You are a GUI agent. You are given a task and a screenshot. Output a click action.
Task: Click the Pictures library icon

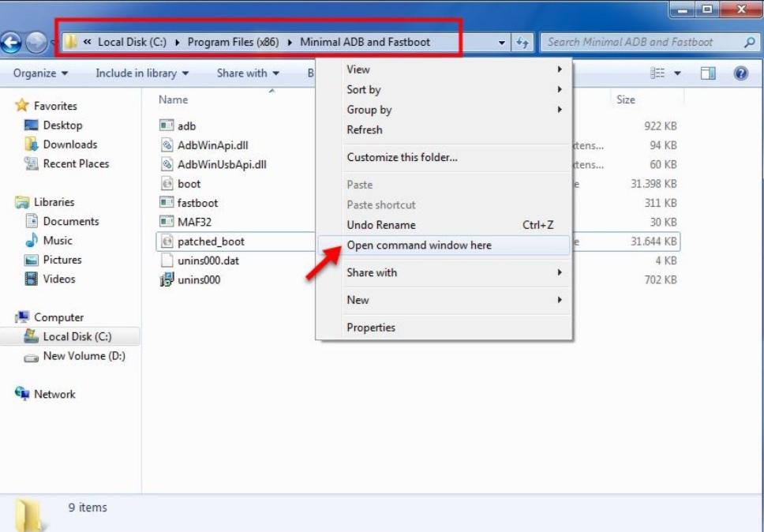click(32, 260)
